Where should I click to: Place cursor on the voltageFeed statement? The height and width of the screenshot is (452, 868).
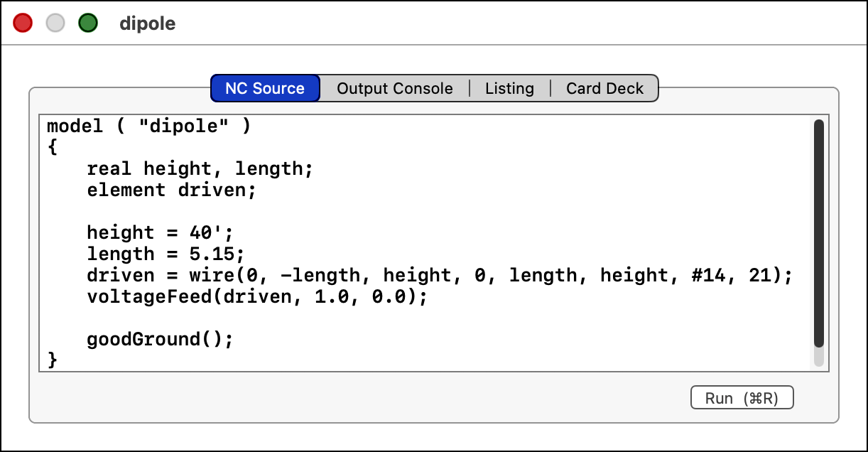click(x=257, y=297)
